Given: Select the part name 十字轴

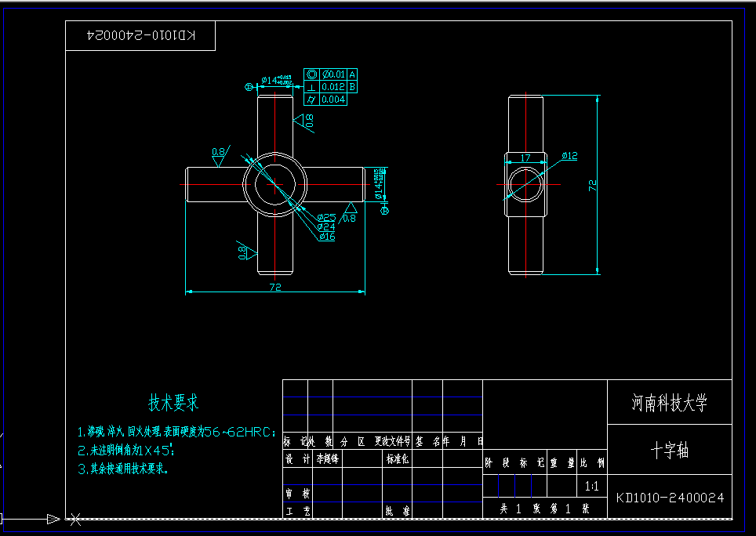Looking at the screenshot, I should 670,451.
